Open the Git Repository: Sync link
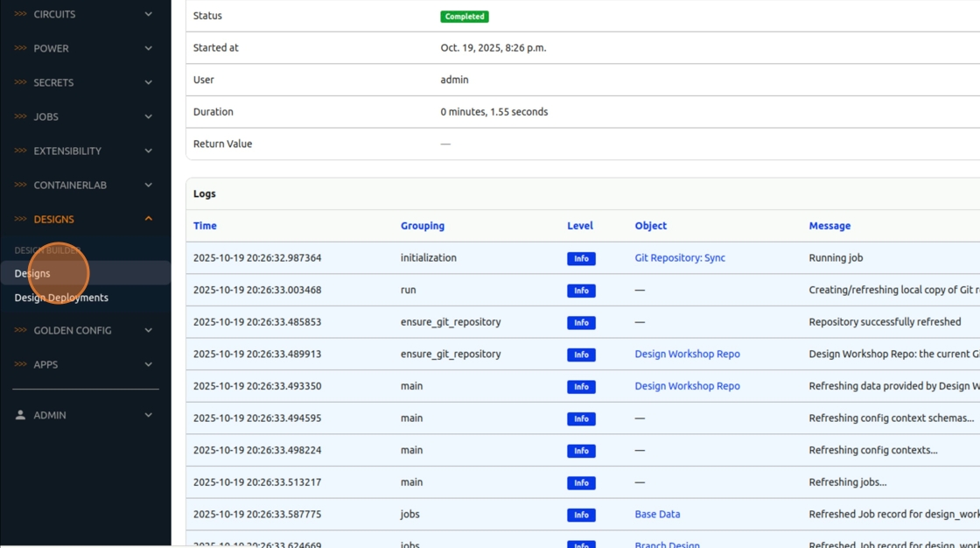The height and width of the screenshot is (548, 980). [x=680, y=258]
